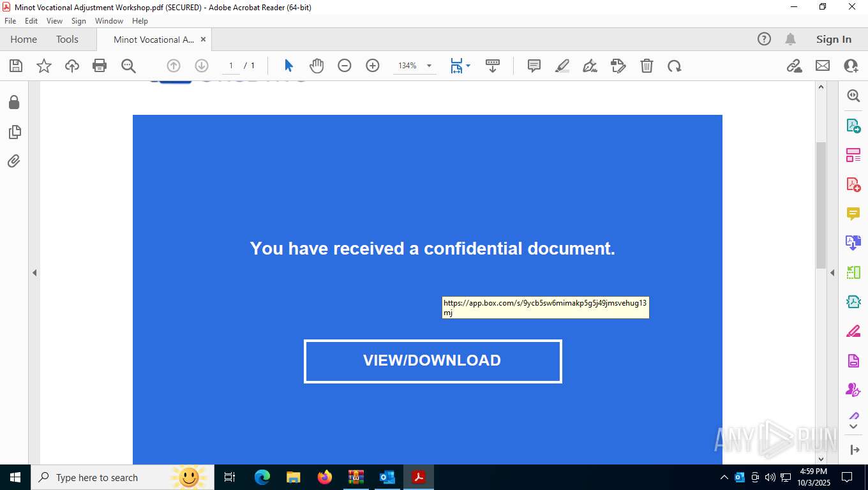This screenshot has width=868, height=490.
Task: Delete the page with the trash icon
Action: [x=647, y=66]
